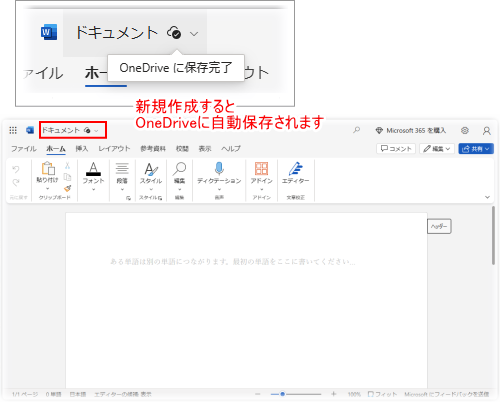Click the large Word logo in the enlarged inset

[49, 32]
